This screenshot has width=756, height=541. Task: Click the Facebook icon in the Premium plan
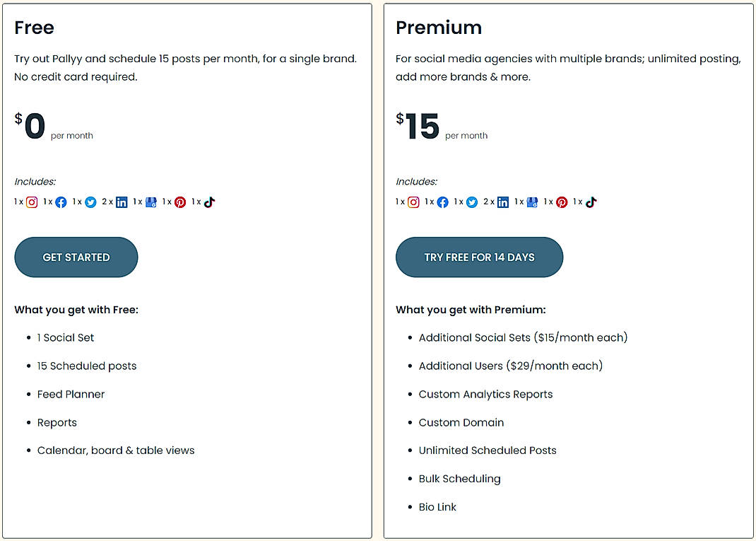(443, 202)
